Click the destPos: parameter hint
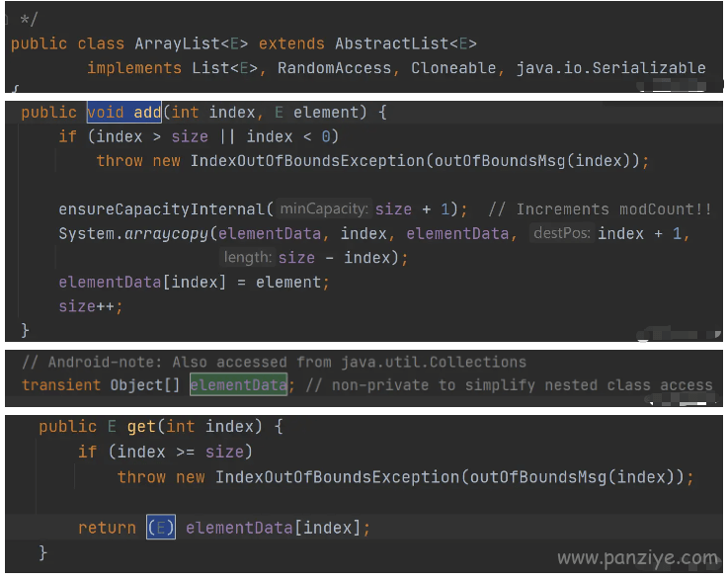The width and height of the screenshot is (728, 580). (562, 233)
